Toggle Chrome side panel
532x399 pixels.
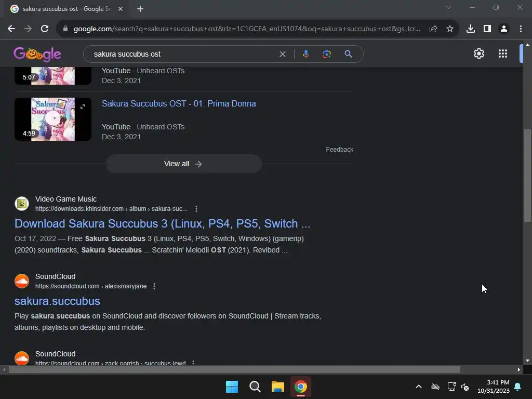point(487,29)
